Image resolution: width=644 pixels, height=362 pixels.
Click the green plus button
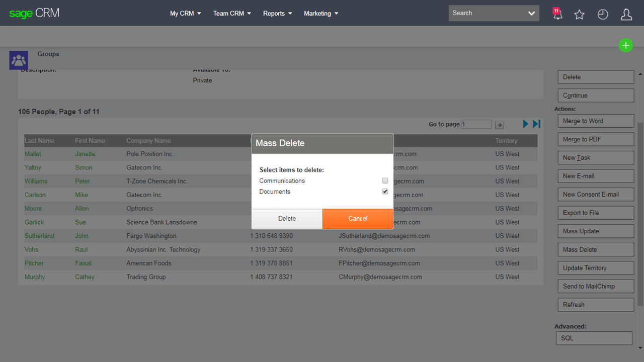pos(625,45)
